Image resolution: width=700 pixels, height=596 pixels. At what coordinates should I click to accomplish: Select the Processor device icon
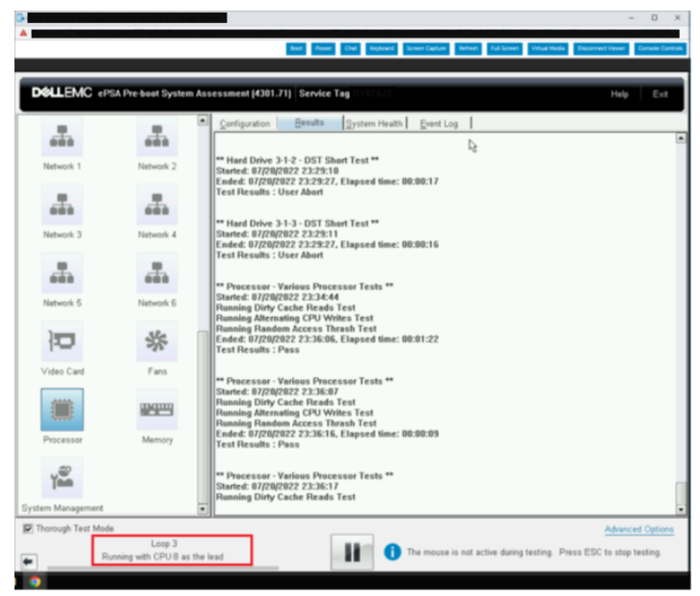62,409
